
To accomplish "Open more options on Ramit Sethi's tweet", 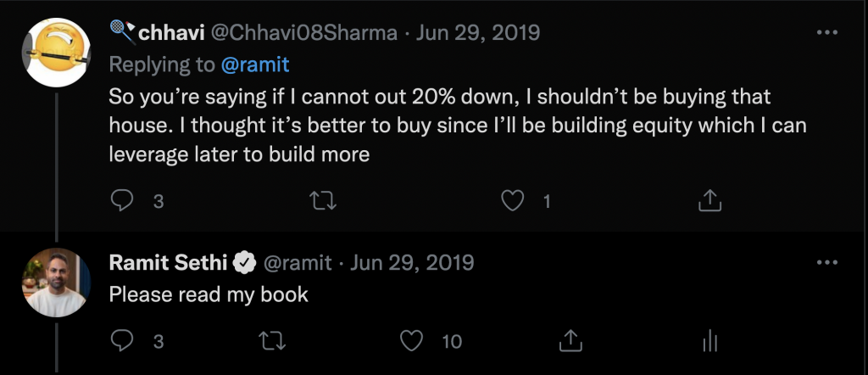I will [826, 263].
